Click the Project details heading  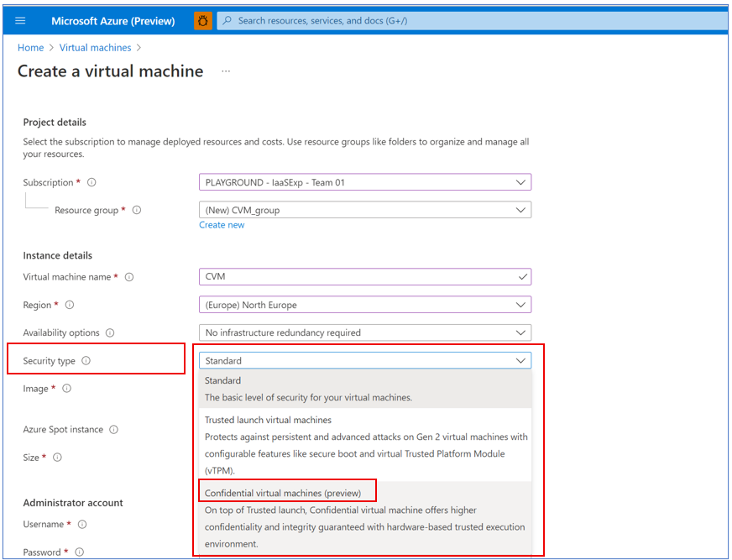click(x=55, y=123)
